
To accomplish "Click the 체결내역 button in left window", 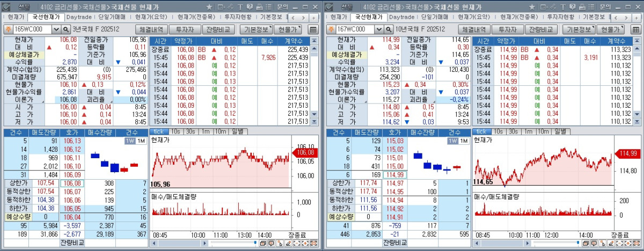I will 151,29.
